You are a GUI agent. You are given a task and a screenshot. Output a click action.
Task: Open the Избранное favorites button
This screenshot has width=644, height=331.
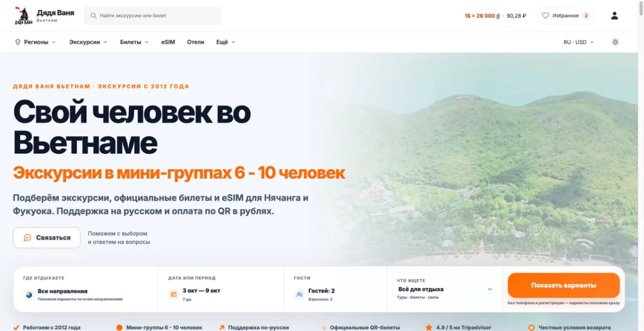(x=566, y=16)
